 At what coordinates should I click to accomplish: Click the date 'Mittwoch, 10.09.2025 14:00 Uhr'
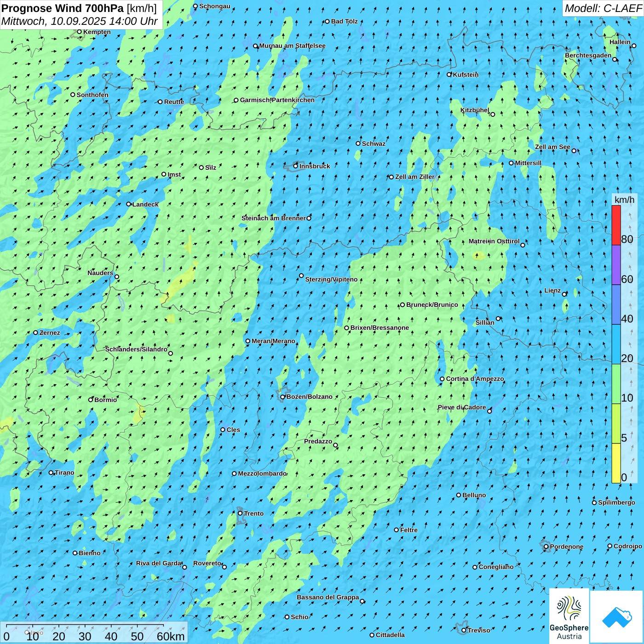(80, 21)
